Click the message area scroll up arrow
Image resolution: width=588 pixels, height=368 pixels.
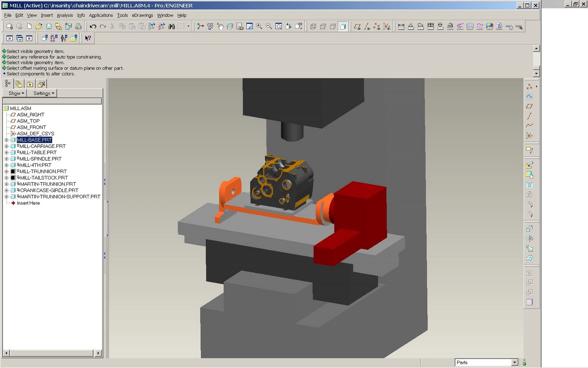tap(537, 49)
